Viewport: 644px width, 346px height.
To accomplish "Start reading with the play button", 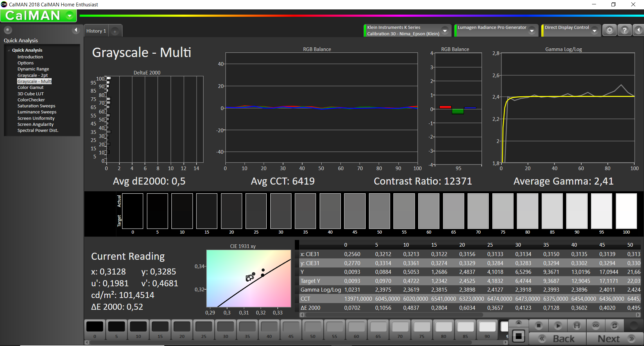I will [x=558, y=326].
